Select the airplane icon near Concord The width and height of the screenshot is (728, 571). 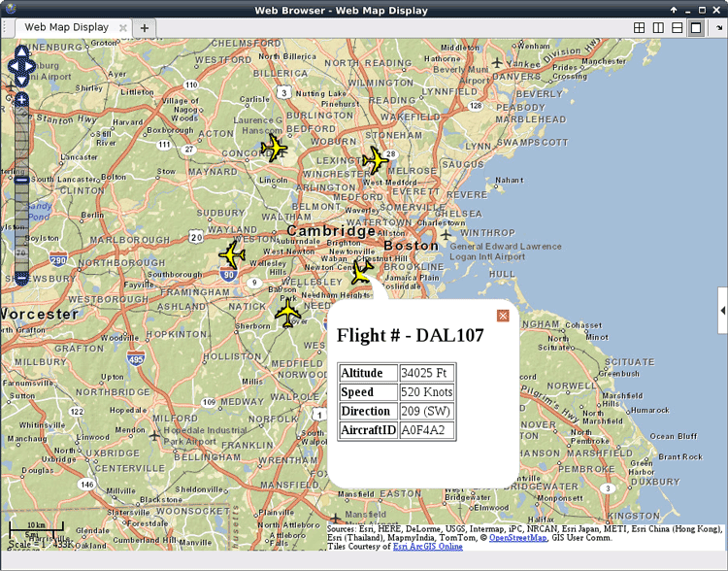(275, 149)
